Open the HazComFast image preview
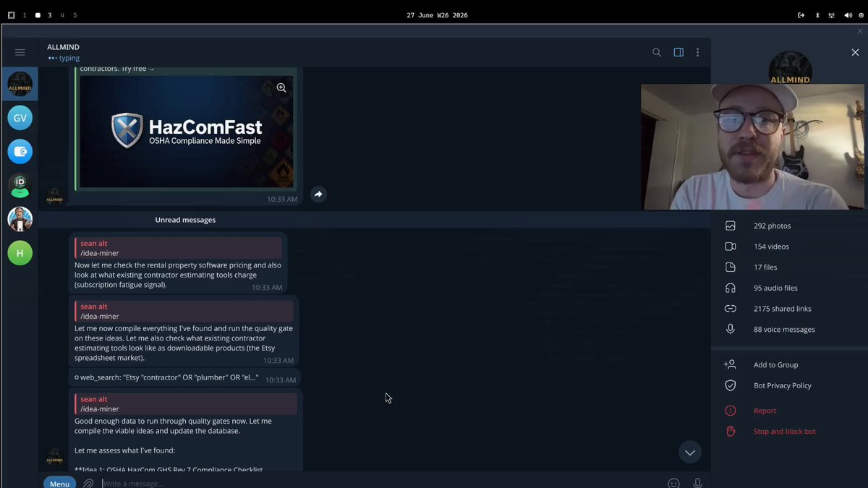This screenshot has width=868, height=488. pos(186,132)
